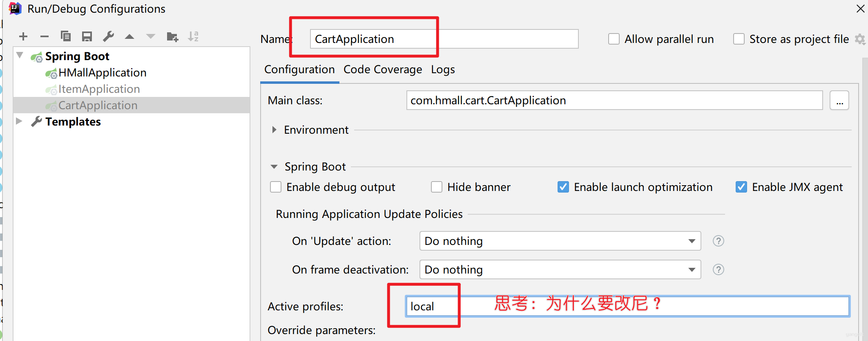868x341 pixels.
Task: Collapse the Spring Boot tree node
Action: [20, 55]
